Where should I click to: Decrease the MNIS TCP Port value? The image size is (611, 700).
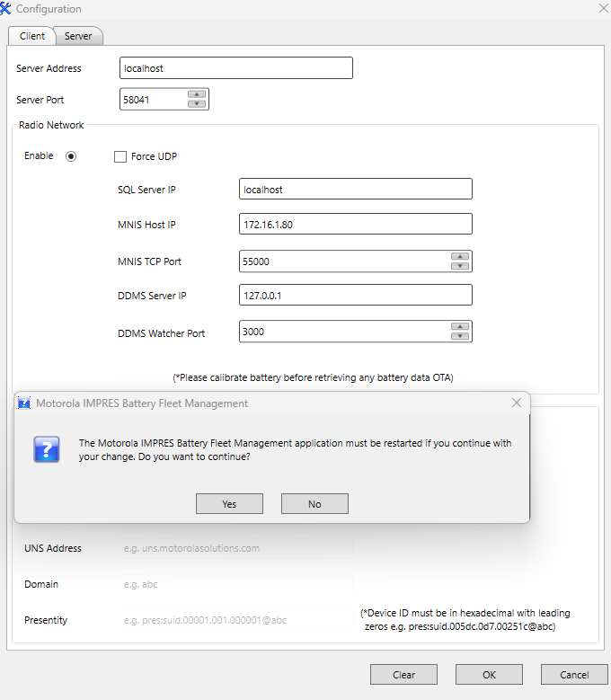460,266
